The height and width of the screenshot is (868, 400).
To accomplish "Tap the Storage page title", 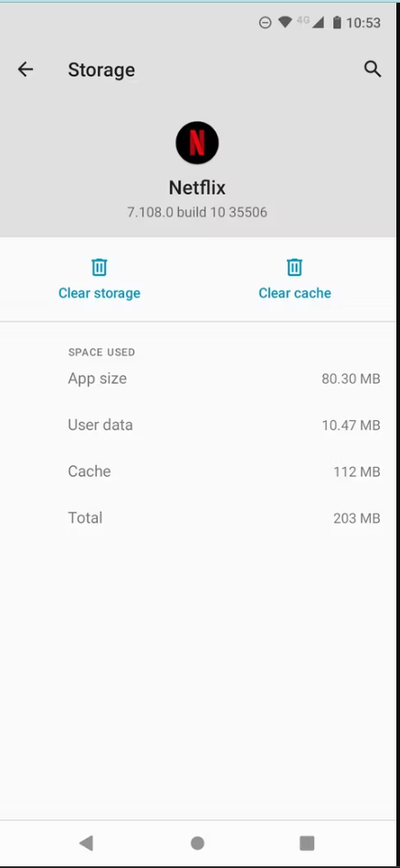I will 101,69.
